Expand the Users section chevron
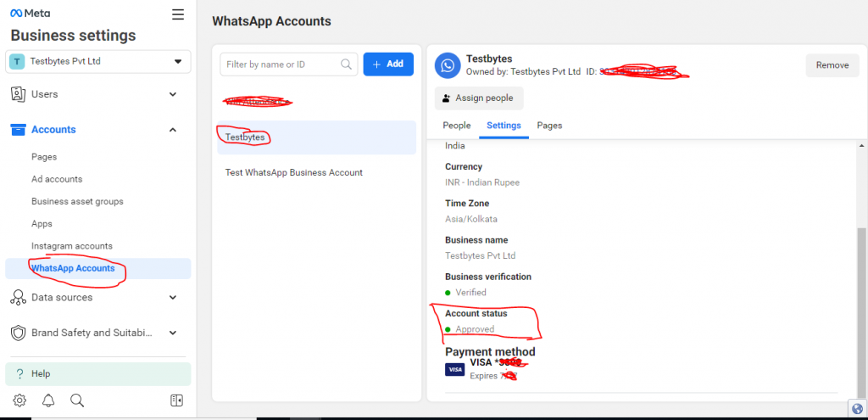Screen dimensions: 868x420 [173, 94]
